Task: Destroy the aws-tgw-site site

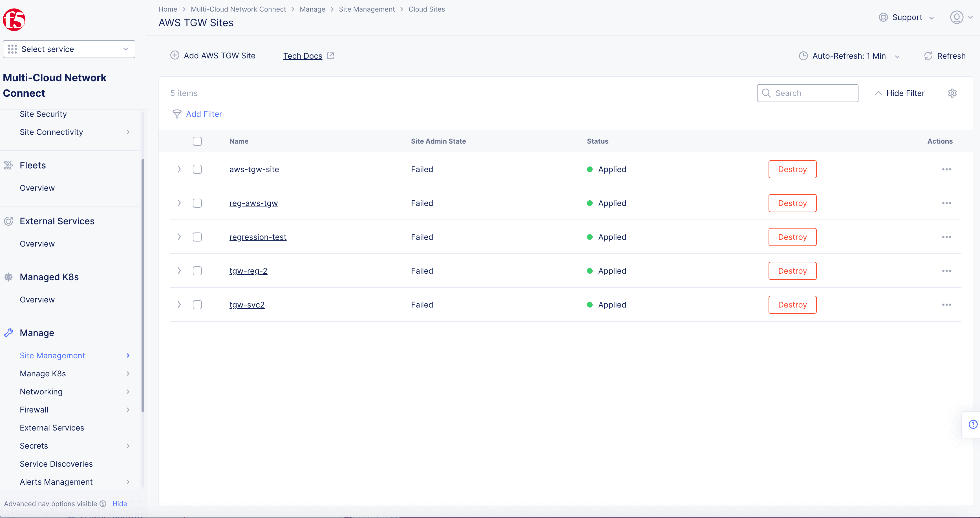Action: pos(793,169)
